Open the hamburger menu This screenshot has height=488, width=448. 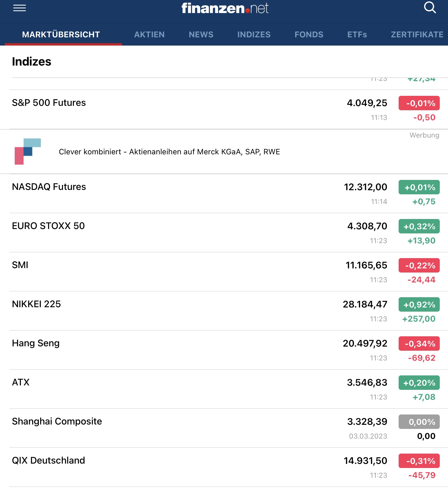(x=19, y=8)
